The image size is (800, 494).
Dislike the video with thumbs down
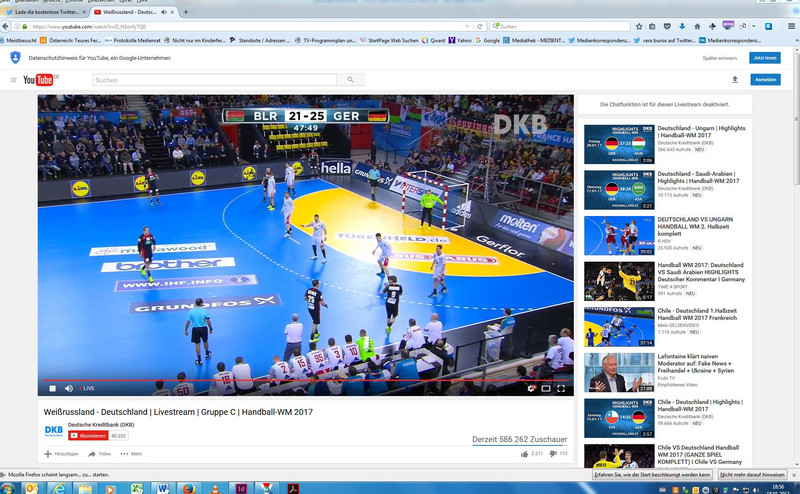[553, 454]
